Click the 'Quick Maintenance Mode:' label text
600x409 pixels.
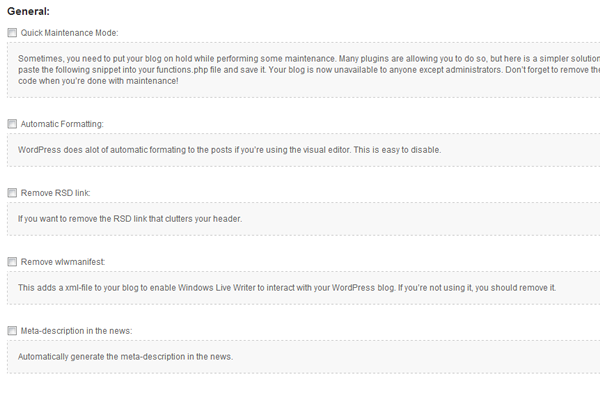[x=69, y=33]
